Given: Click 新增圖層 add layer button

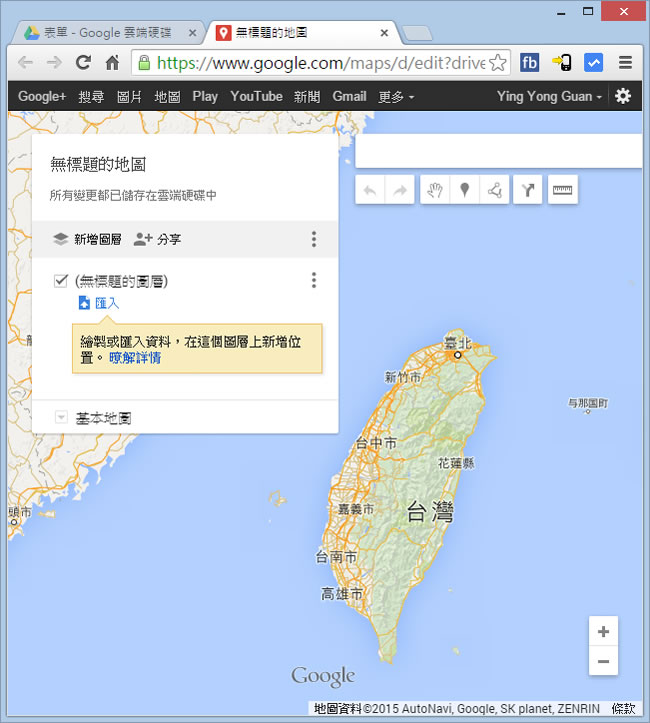Looking at the screenshot, I should point(87,239).
